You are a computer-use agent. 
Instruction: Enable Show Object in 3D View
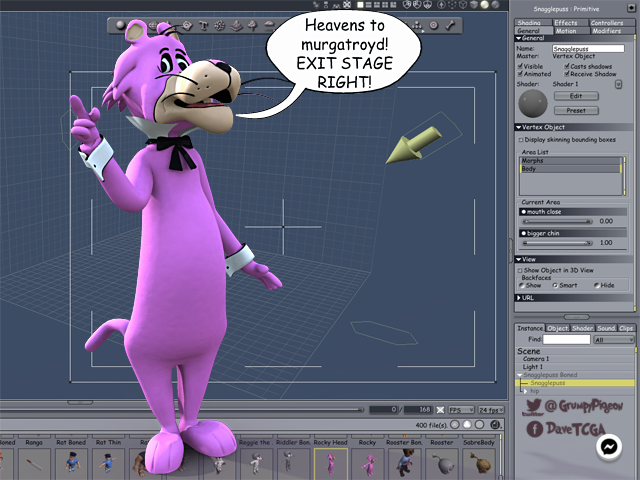click(x=520, y=270)
